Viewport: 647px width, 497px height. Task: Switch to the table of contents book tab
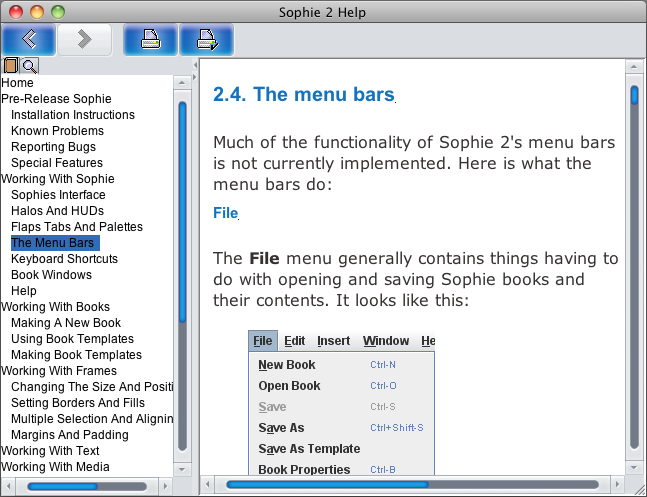(11, 66)
